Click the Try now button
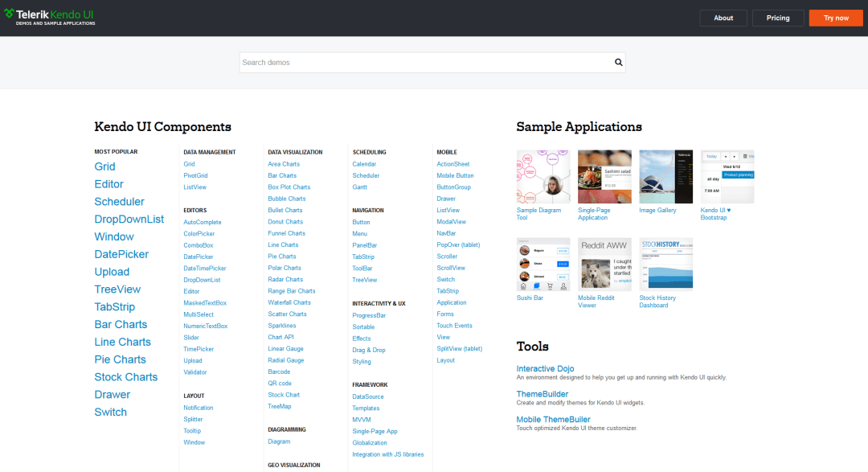 [836, 18]
